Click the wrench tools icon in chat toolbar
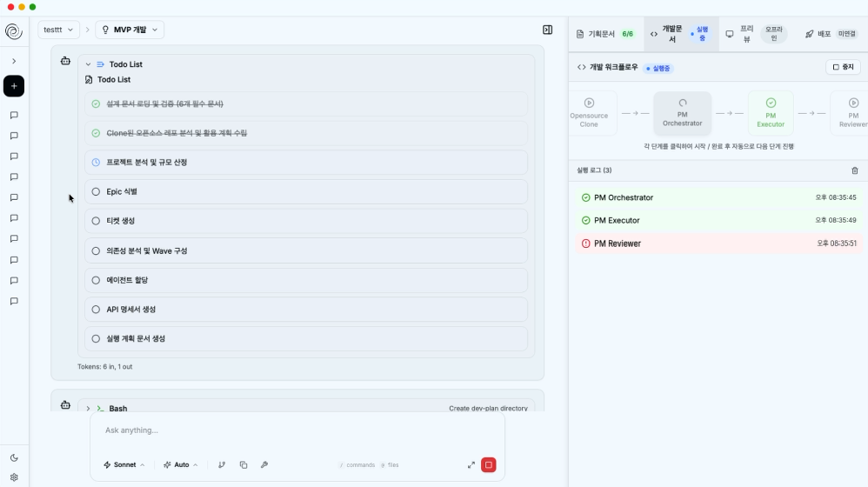This screenshot has width=868, height=487. point(264,464)
